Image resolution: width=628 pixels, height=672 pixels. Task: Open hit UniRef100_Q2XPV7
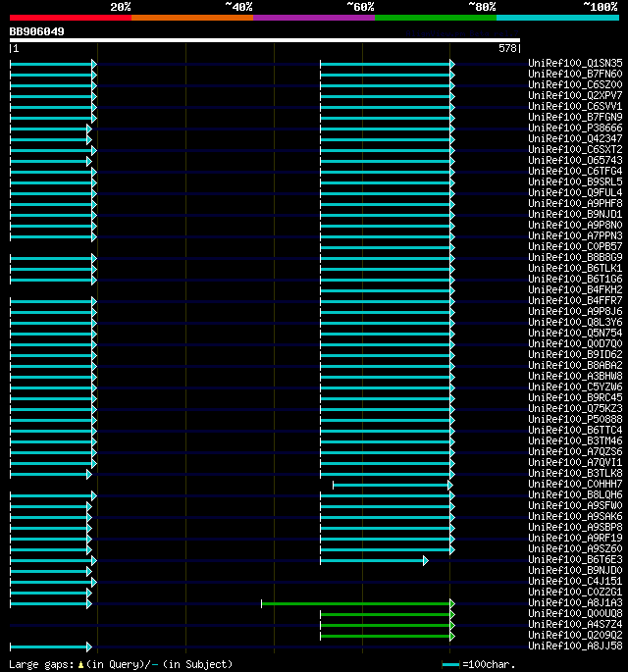click(x=575, y=95)
